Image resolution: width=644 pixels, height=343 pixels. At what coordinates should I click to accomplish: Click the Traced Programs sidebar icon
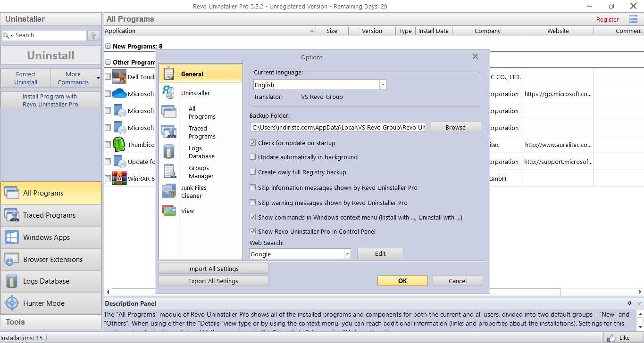tap(12, 215)
